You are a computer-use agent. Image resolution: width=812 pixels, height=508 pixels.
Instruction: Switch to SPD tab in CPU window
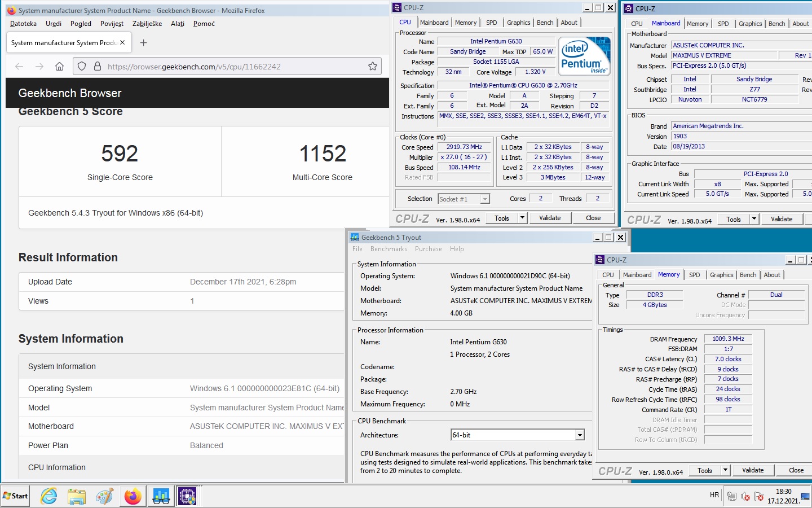pyautogui.click(x=492, y=23)
